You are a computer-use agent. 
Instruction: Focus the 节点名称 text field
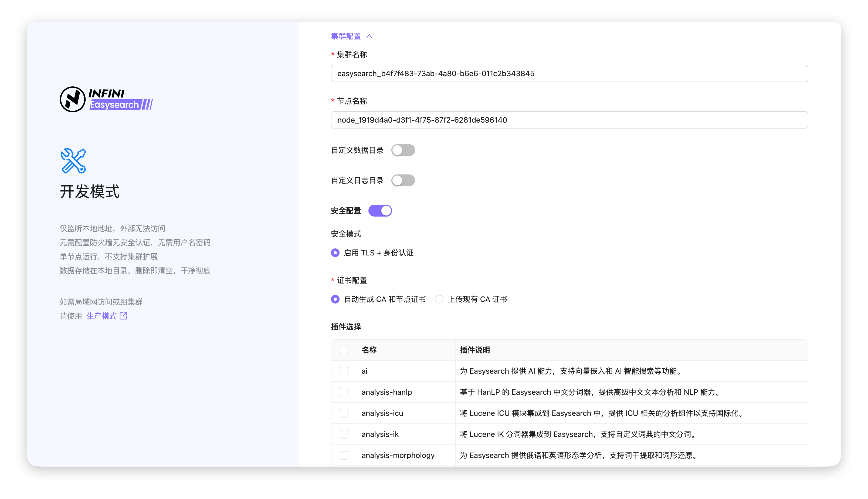click(x=569, y=120)
